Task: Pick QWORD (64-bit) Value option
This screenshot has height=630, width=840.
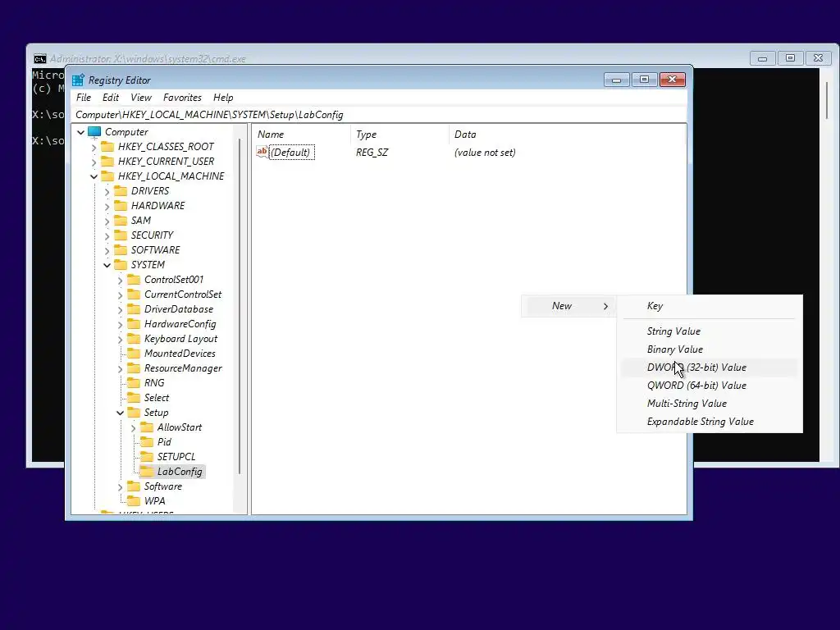Action: (710, 386)
